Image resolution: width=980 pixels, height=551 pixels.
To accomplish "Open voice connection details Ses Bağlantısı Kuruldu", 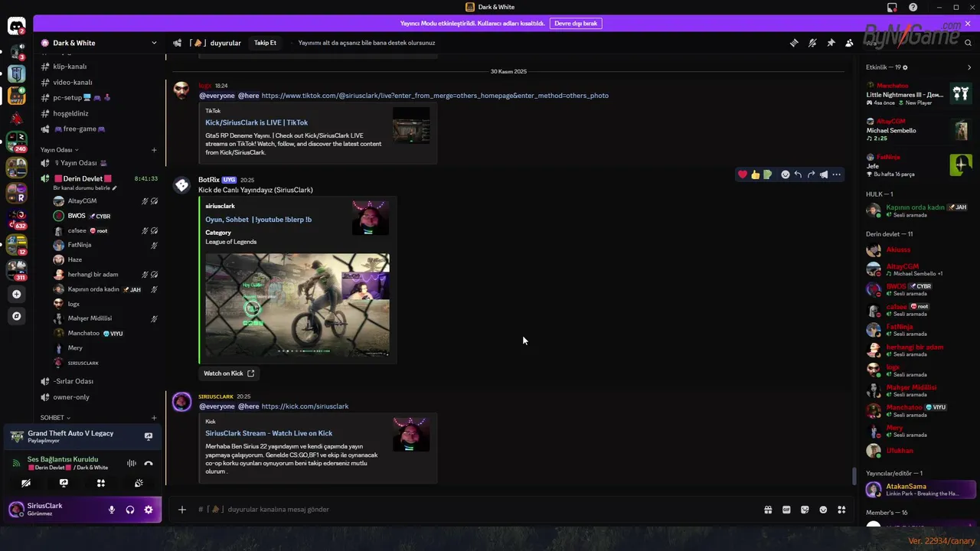I will pos(63,459).
